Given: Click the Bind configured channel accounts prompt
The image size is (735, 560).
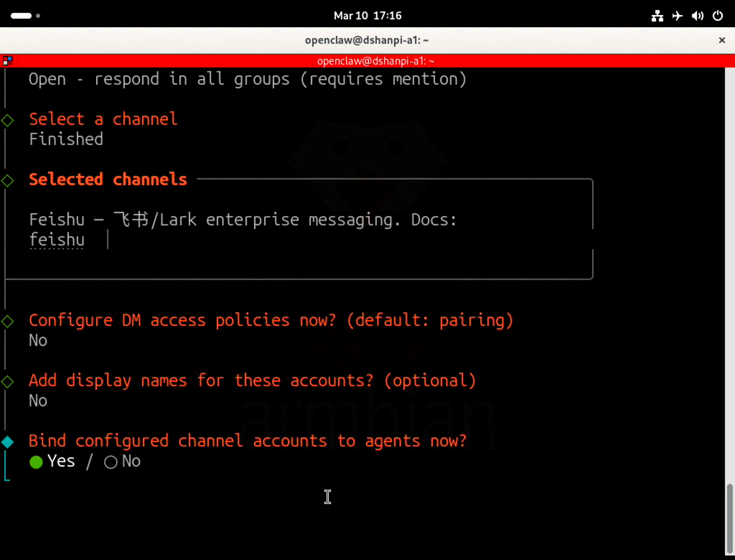Looking at the screenshot, I should pyautogui.click(x=248, y=441).
